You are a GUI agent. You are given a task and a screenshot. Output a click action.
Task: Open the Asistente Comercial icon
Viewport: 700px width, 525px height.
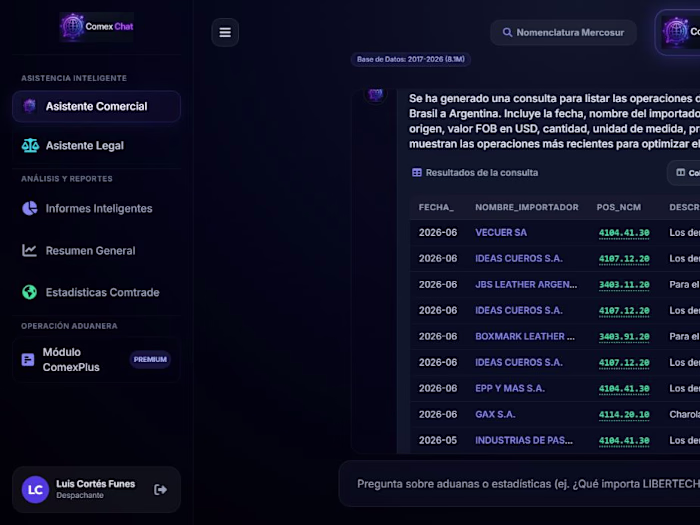pyautogui.click(x=29, y=106)
